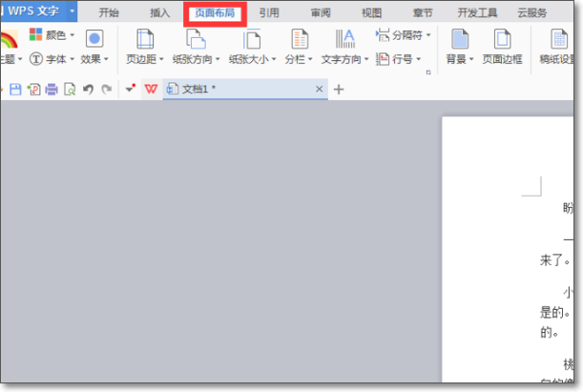Image resolution: width=583 pixels, height=392 pixels.
Task: Click the Redo arrow icon
Action: tap(107, 89)
